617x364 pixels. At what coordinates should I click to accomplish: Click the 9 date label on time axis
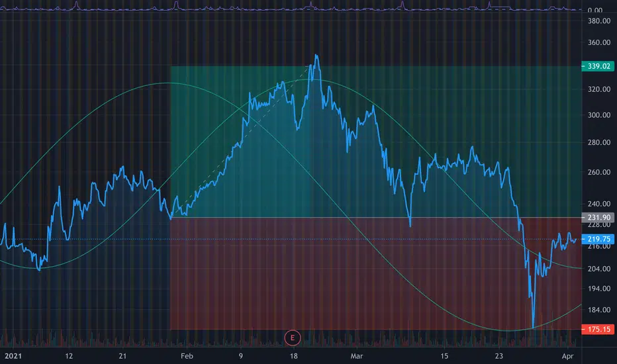click(x=241, y=356)
